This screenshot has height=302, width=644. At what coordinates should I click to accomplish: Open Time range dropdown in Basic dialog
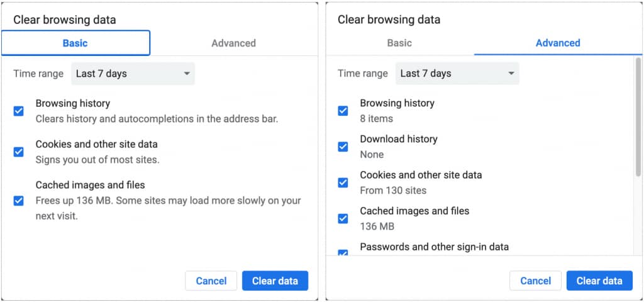(133, 74)
